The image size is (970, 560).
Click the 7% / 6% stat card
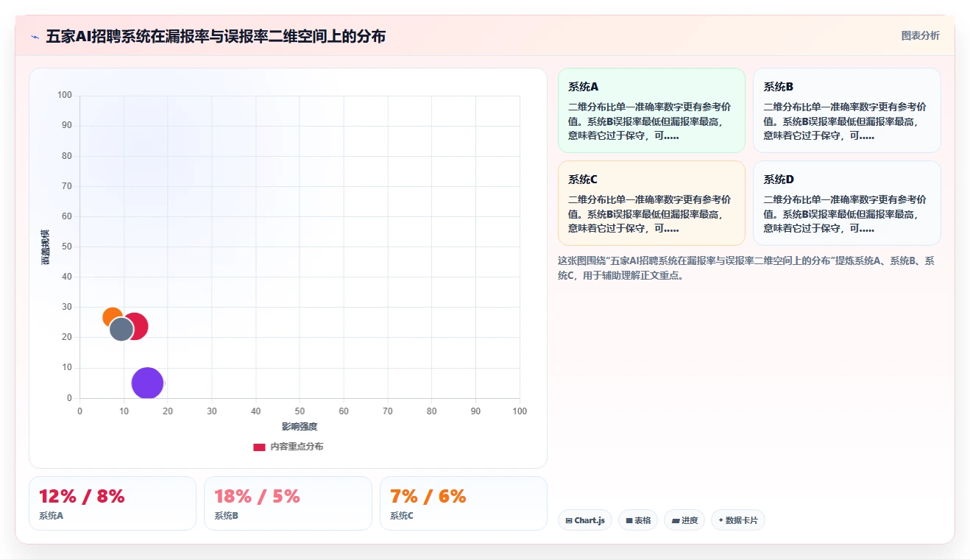pos(464,503)
